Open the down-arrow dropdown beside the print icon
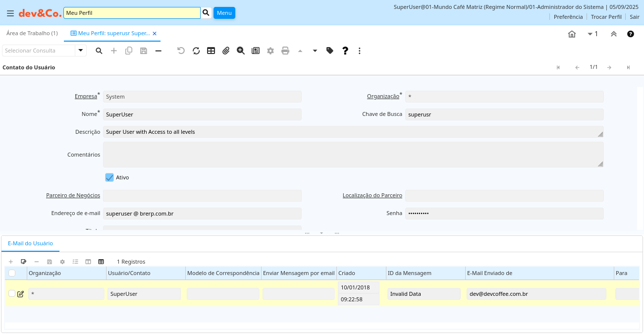644x334 pixels. (x=315, y=51)
